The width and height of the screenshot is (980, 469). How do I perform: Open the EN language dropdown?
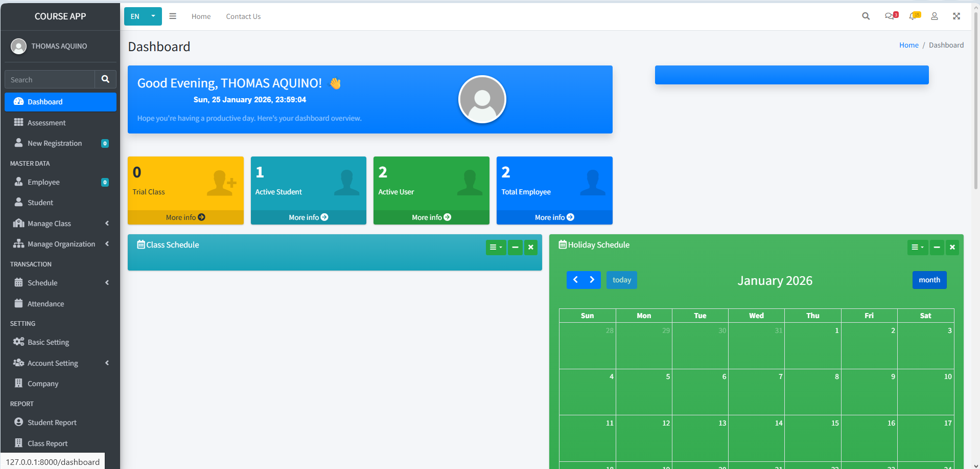[x=143, y=16]
